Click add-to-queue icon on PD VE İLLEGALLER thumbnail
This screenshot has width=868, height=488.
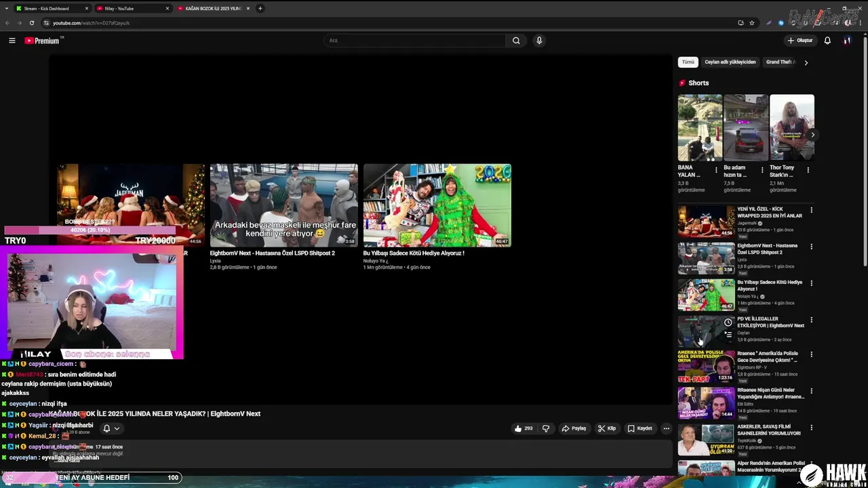(x=728, y=334)
